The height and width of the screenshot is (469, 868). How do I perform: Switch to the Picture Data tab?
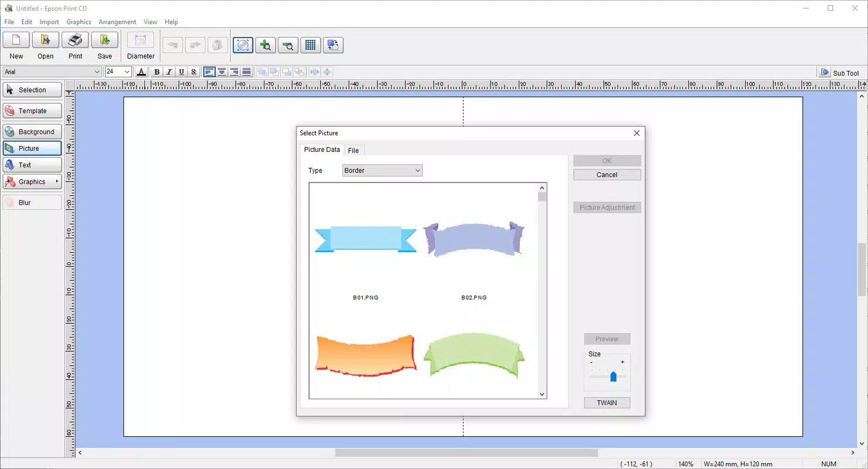coord(322,149)
